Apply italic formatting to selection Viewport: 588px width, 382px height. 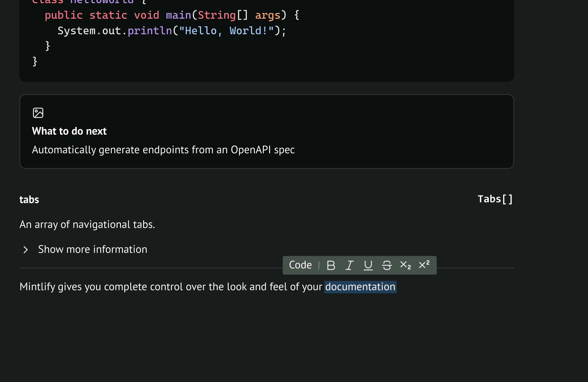pos(349,265)
